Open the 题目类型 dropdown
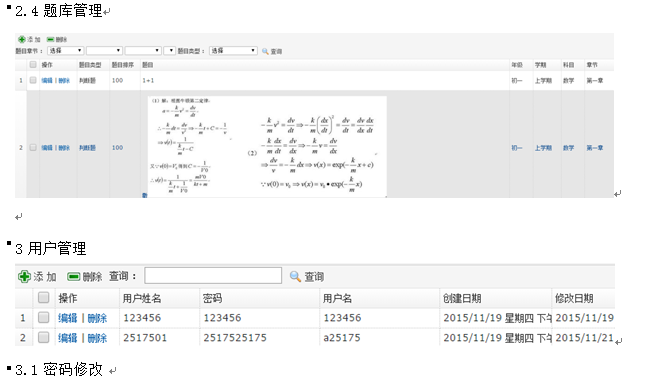Viewport: 655px width, 385px height. [233, 51]
